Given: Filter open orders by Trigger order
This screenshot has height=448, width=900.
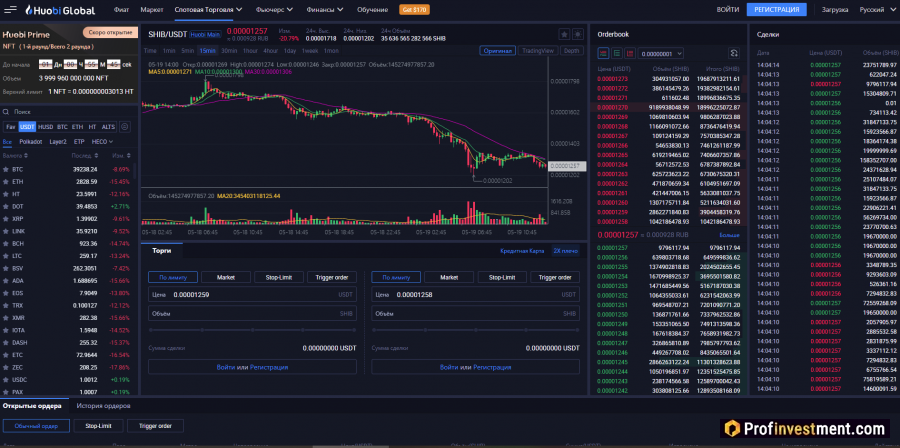Looking at the screenshot, I should (x=155, y=426).
